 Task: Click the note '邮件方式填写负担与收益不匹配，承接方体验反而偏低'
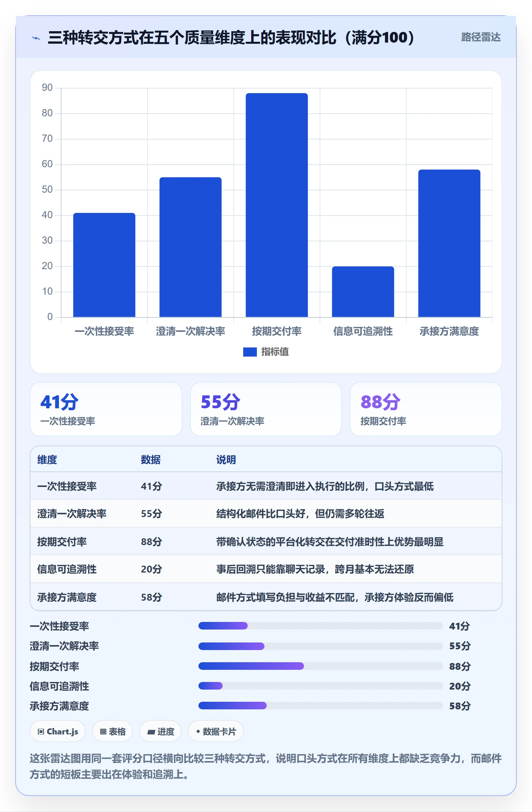tap(335, 597)
